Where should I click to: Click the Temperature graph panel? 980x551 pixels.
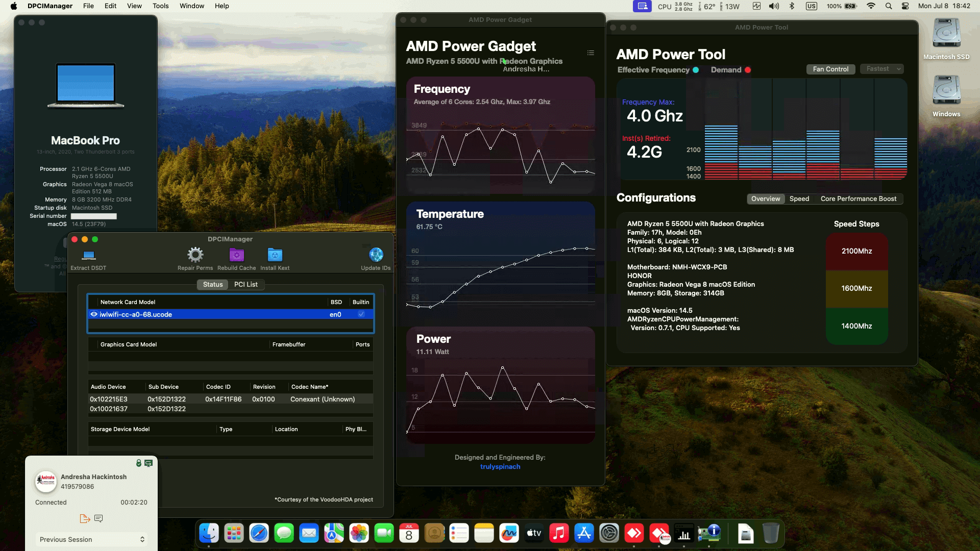501,260
